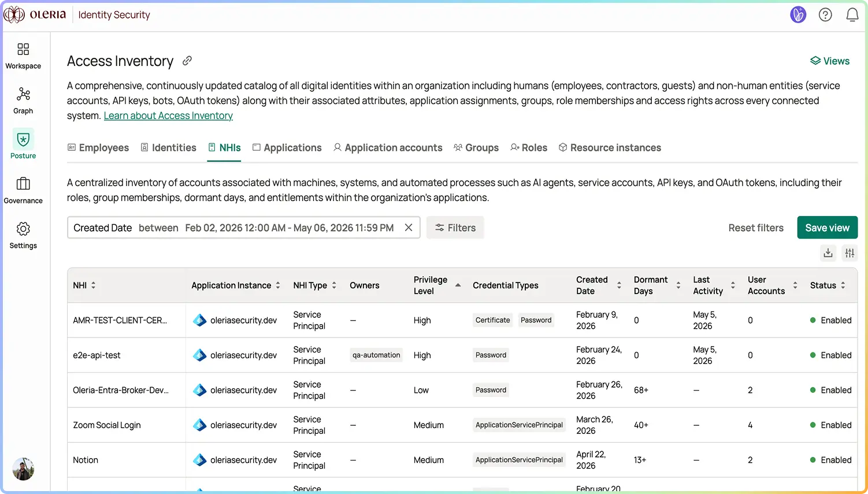Image resolution: width=868 pixels, height=494 pixels.
Task: Click the download export icon above table
Action: click(828, 252)
